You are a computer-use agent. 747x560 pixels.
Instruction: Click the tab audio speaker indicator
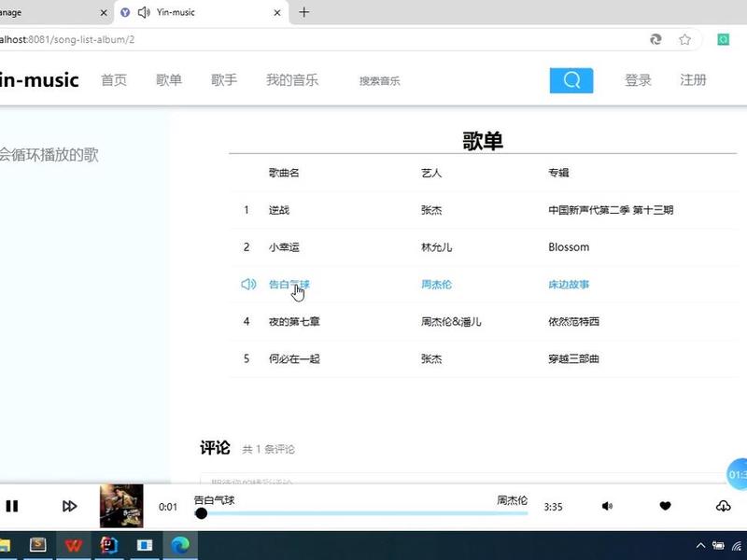coord(144,12)
